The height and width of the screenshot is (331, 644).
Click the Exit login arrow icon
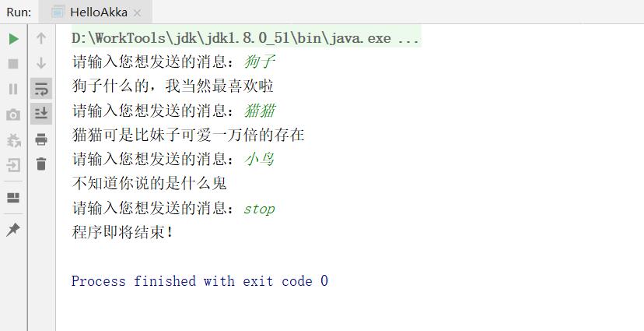[13, 165]
